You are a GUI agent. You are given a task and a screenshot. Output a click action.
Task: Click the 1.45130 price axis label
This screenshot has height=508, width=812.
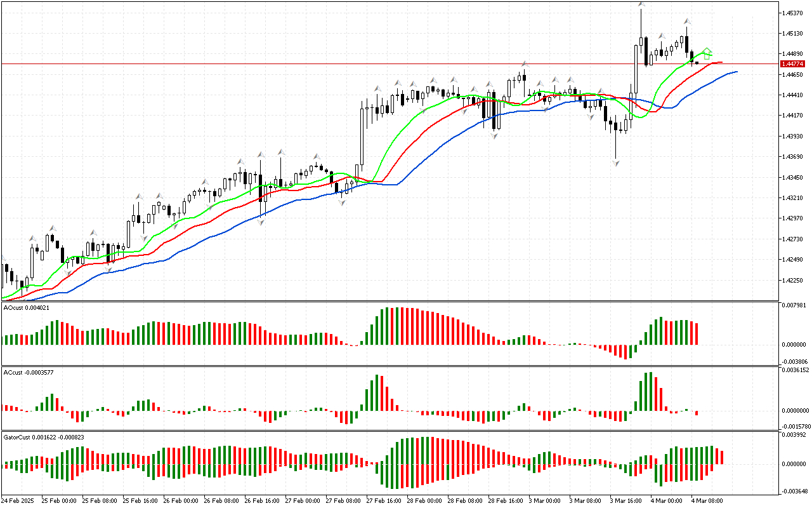[793, 34]
